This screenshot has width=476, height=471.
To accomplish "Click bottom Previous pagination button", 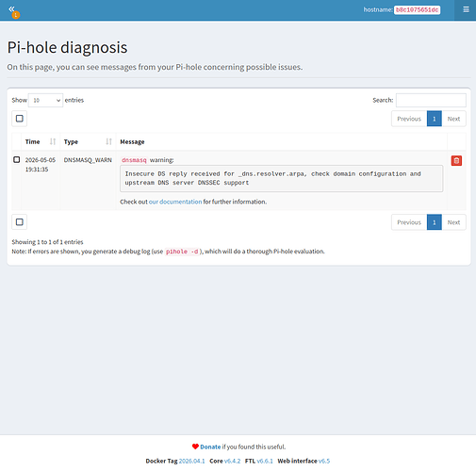I will [x=409, y=222].
